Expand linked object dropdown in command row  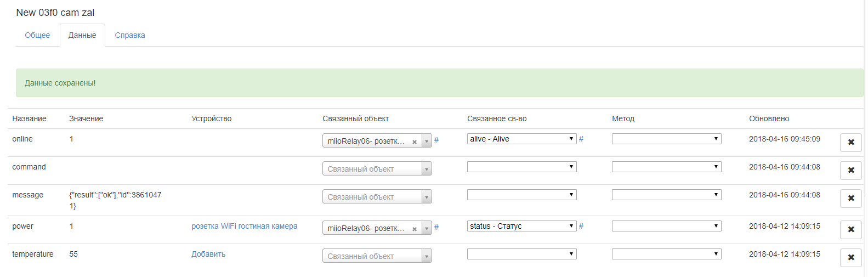coord(427,169)
